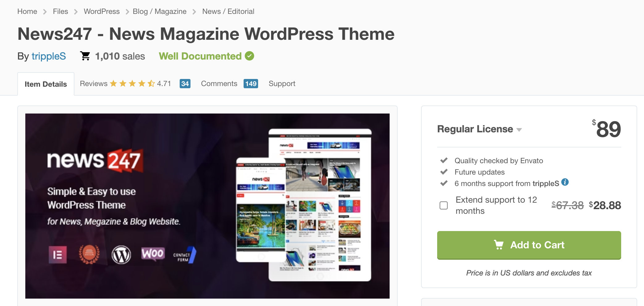Image resolution: width=644 pixels, height=306 pixels.
Task: Click the WordPress logo in the preview image
Action: (121, 255)
